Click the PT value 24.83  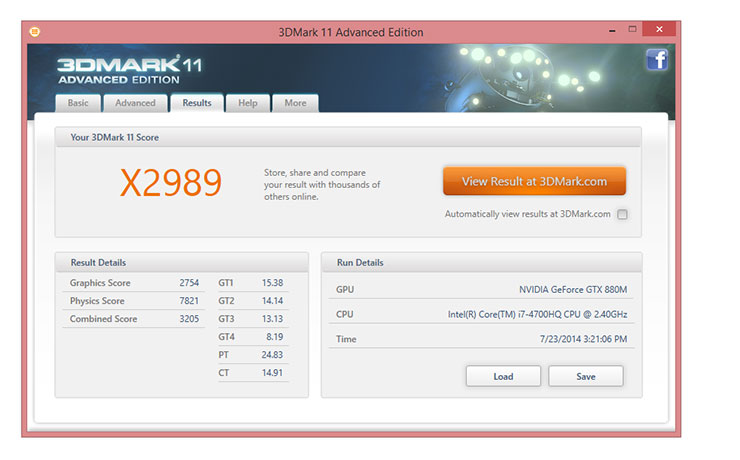[x=272, y=354]
